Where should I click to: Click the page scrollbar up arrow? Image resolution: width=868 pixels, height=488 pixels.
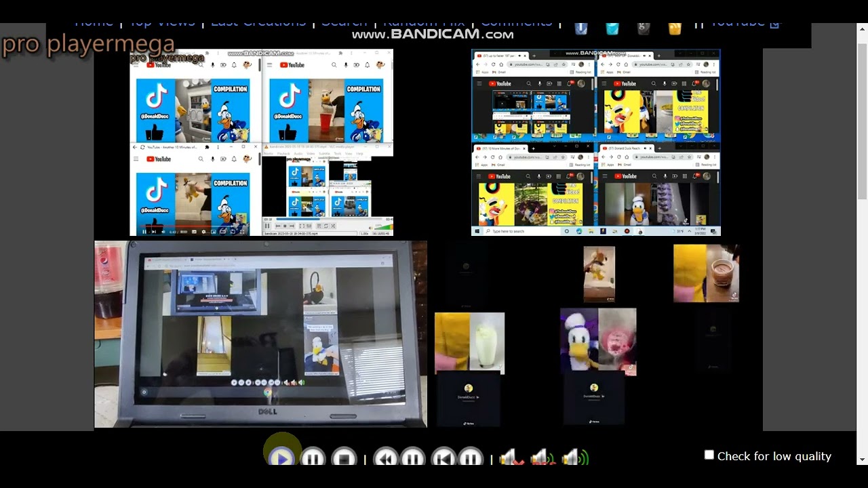[862, 29]
